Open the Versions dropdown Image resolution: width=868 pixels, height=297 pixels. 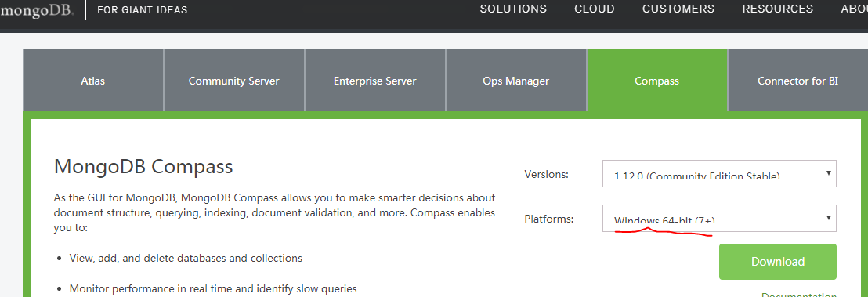pyautogui.click(x=719, y=173)
